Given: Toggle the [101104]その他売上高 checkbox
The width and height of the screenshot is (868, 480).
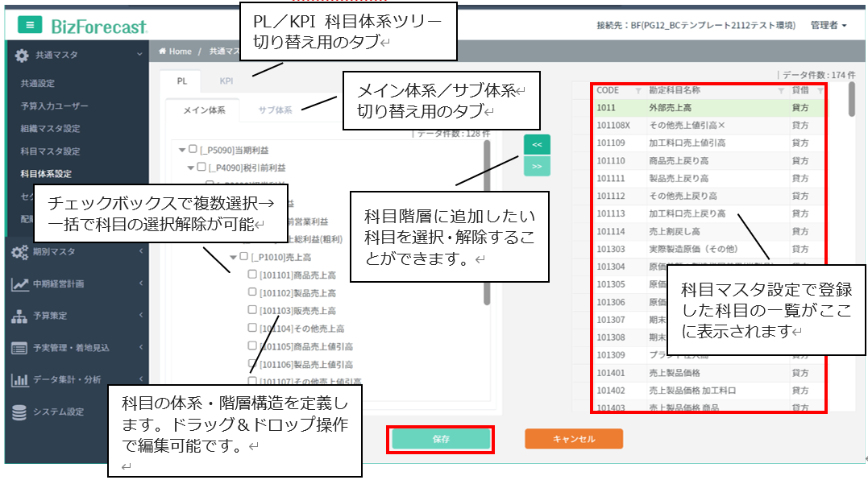Looking at the screenshot, I should coord(252,328).
